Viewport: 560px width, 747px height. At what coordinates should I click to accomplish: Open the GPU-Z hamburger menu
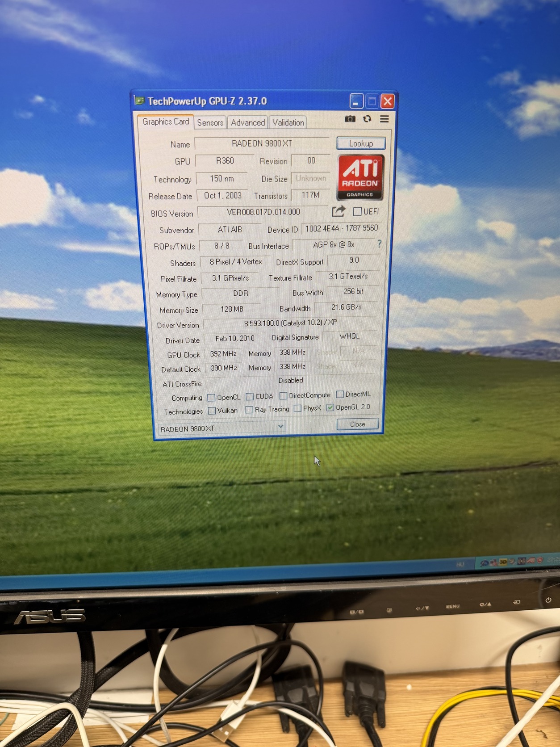pyautogui.click(x=384, y=119)
